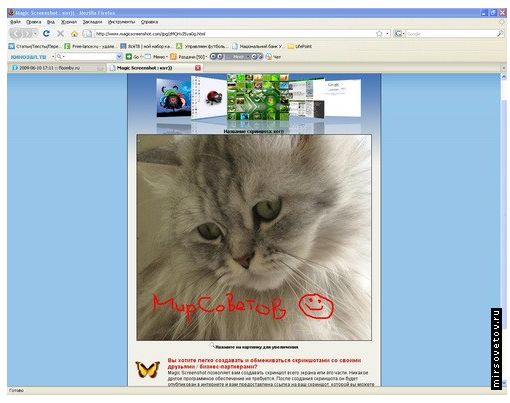Reload the page with the refresh icon

tap(46, 33)
